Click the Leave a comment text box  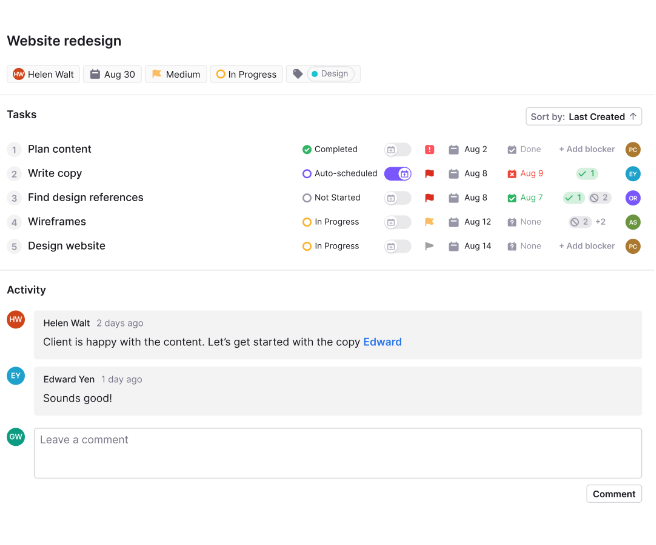(x=337, y=453)
